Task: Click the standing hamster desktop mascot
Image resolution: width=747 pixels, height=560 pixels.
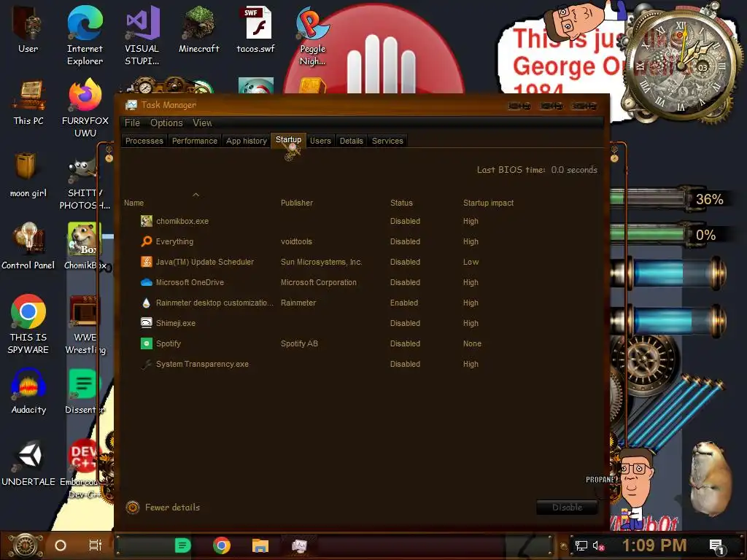Action: click(711, 478)
